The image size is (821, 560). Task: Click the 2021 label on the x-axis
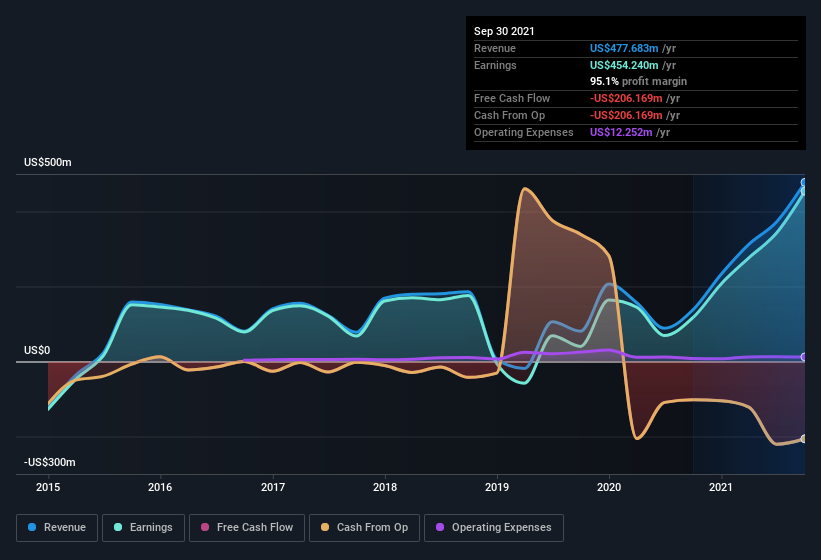(x=720, y=487)
